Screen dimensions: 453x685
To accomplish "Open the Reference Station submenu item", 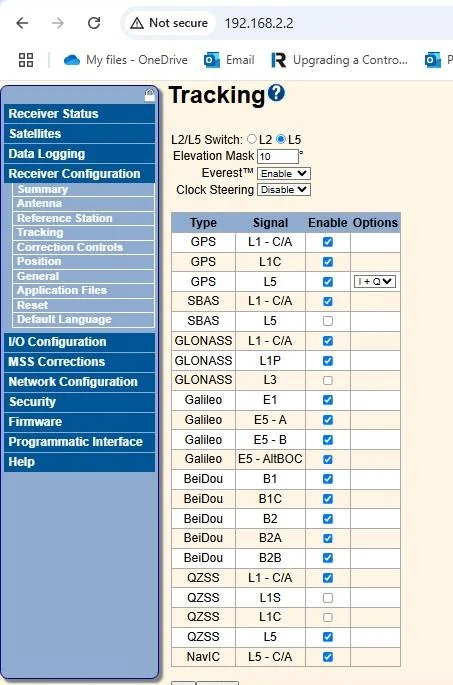I will (x=84, y=218).
